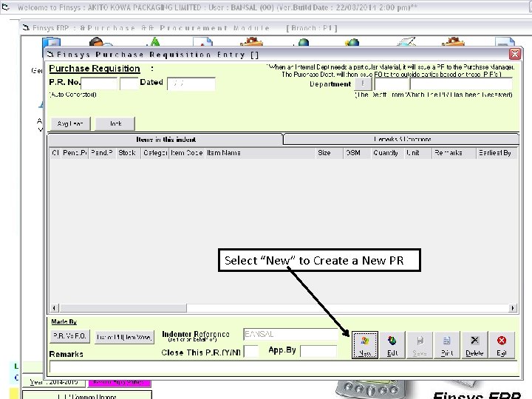
Task: Click the Edit button icon
Action: [392, 345]
